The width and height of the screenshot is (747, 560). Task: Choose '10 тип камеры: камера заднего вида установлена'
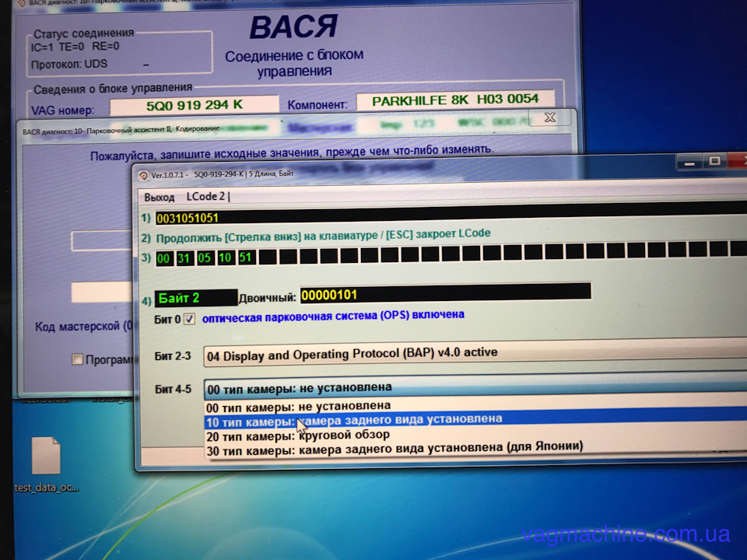pyautogui.click(x=353, y=421)
